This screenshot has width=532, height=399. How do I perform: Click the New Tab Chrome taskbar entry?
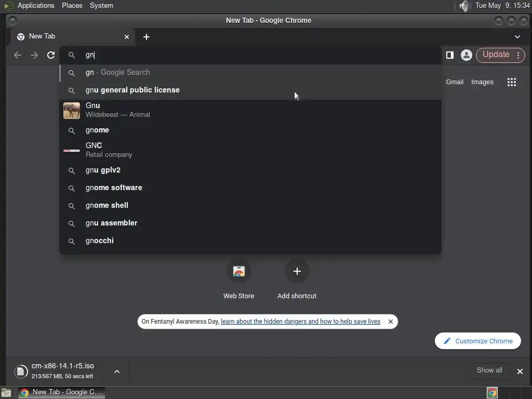point(61,392)
